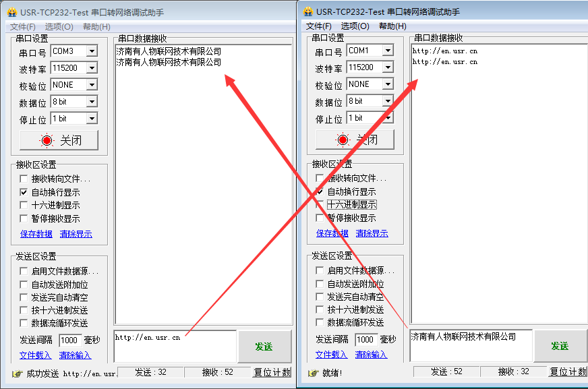This screenshot has height=389, width=588.
Task: Enable 发送完自动清空 in right window
Action: 320,297
